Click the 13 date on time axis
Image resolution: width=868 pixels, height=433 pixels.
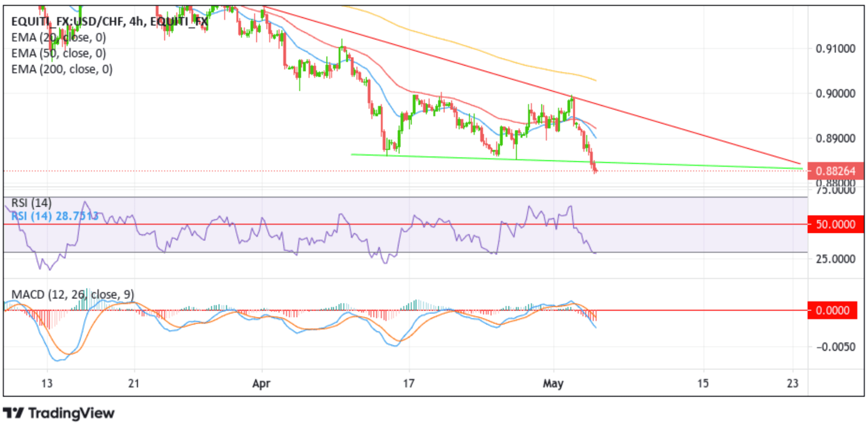coord(47,383)
